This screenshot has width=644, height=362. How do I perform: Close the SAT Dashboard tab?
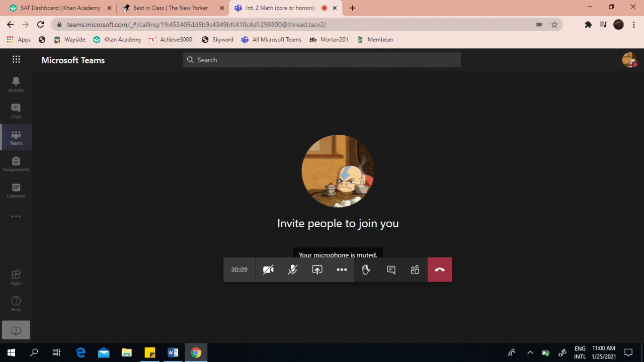[x=109, y=8]
